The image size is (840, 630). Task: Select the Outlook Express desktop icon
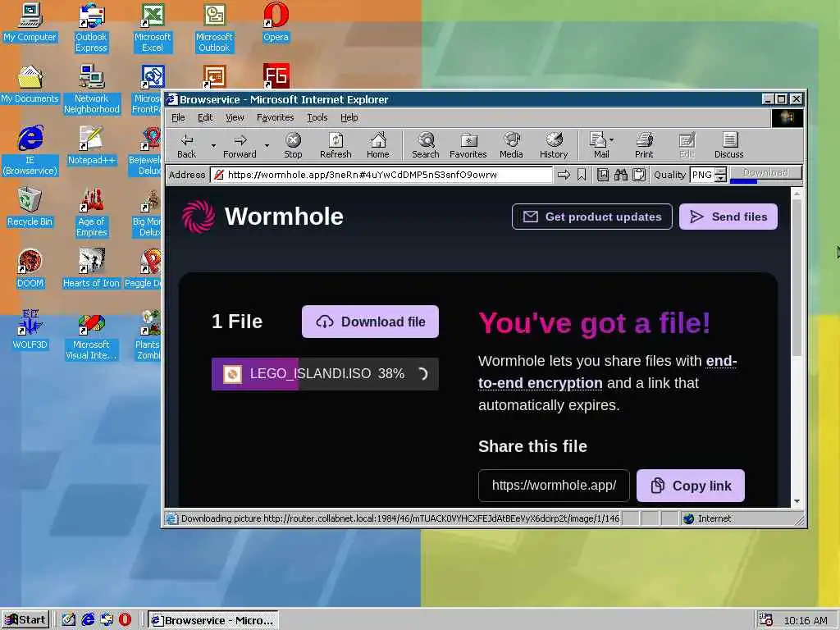92,28
